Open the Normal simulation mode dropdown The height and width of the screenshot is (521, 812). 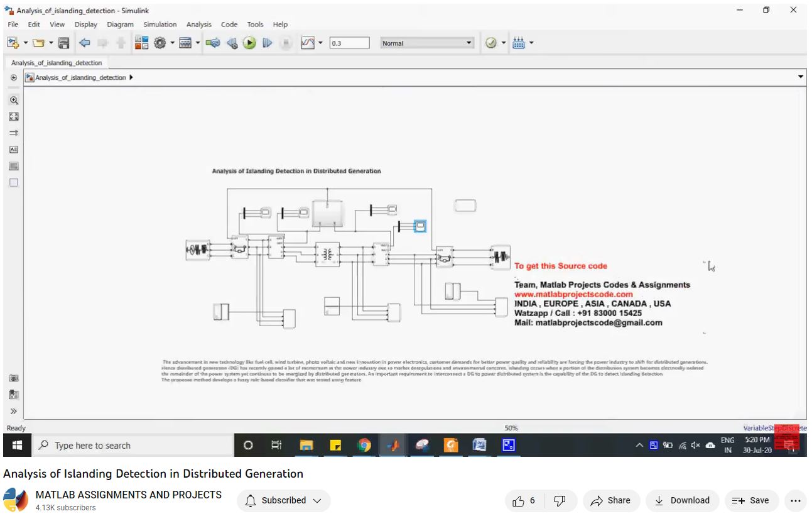[427, 43]
